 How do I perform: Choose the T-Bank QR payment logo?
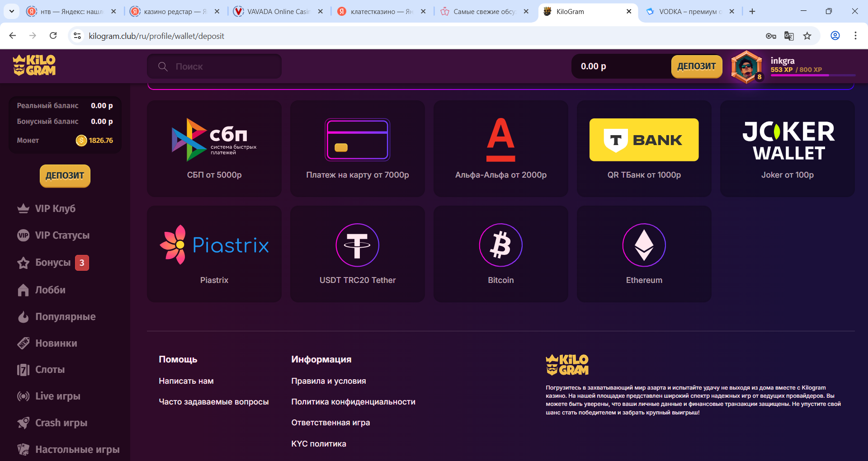tap(644, 140)
